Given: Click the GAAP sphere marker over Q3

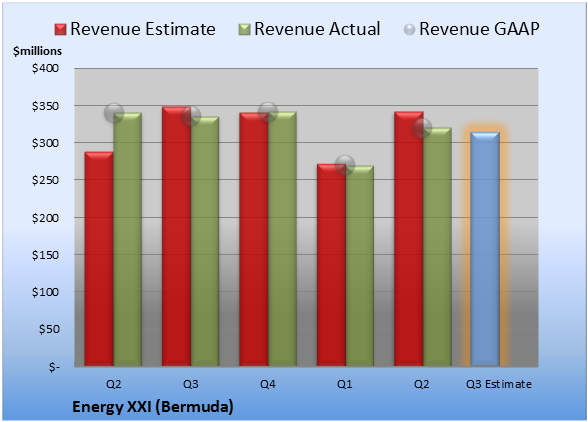Looking at the screenshot, I should tap(191, 116).
